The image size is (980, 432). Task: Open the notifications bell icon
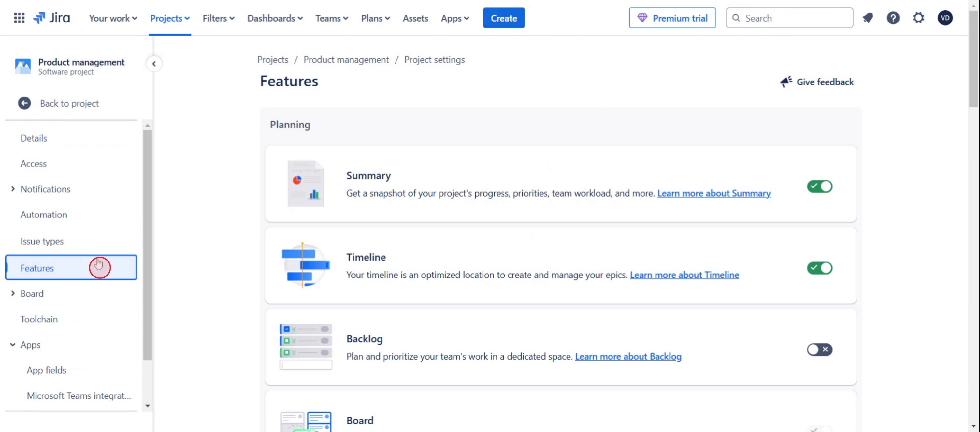(868, 18)
